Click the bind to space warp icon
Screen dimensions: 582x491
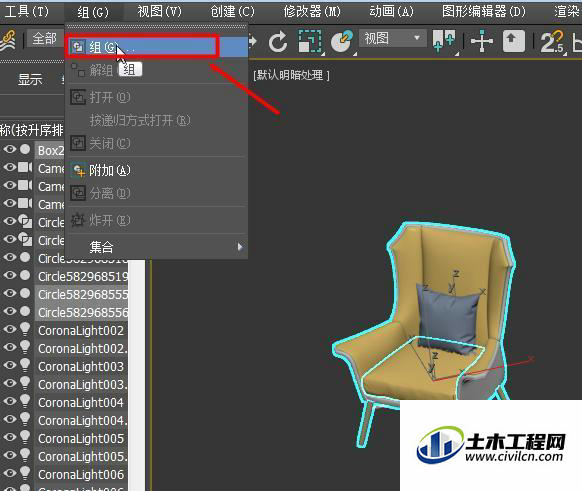9,41
